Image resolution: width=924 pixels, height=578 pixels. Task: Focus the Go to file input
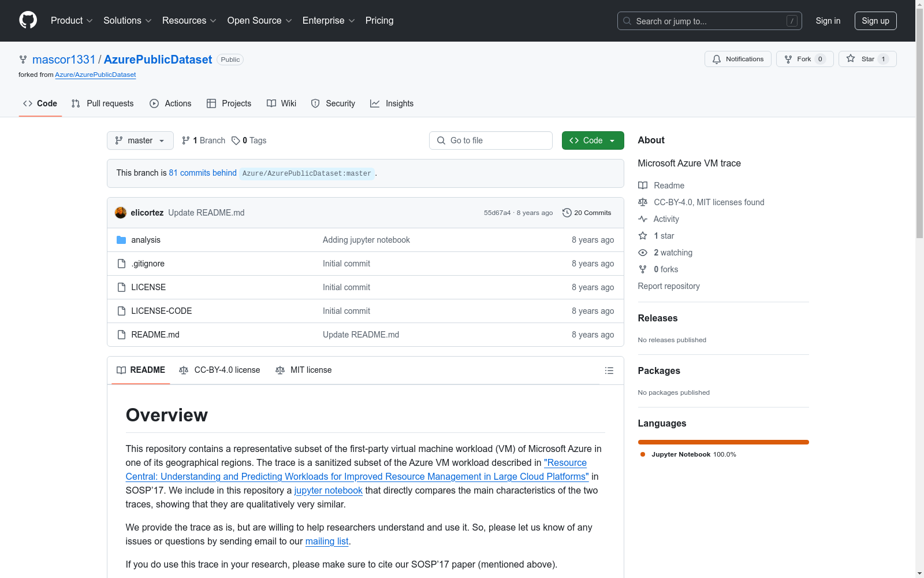tap(491, 140)
